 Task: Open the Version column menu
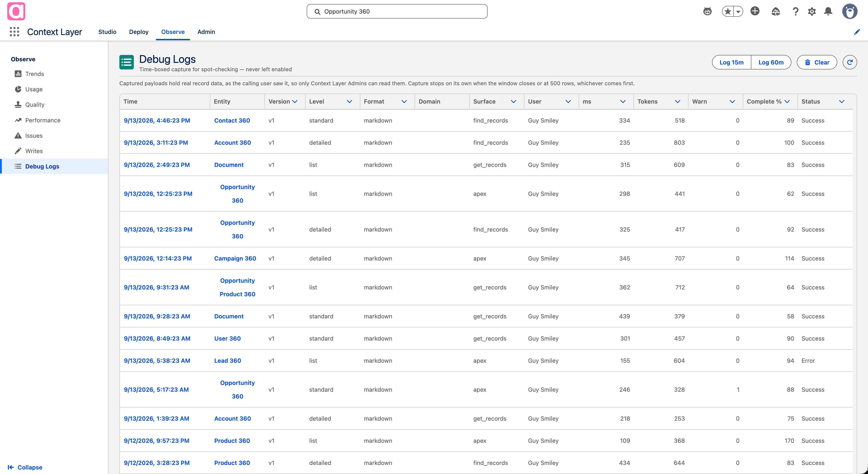click(x=295, y=102)
